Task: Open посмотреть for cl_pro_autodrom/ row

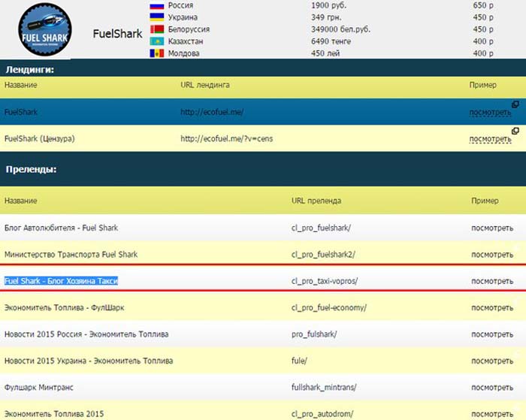Action: pyautogui.click(x=492, y=414)
